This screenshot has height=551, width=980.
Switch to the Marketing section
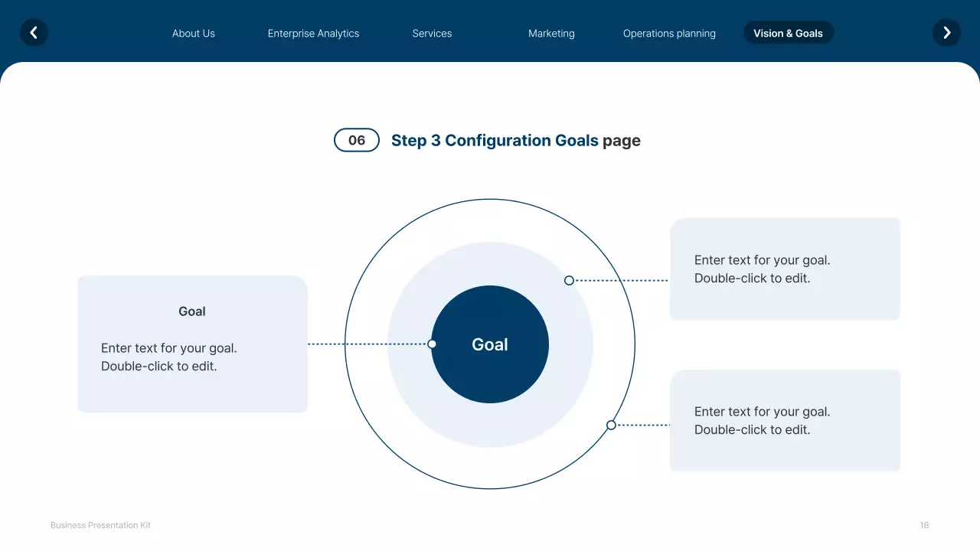pos(551,33)
